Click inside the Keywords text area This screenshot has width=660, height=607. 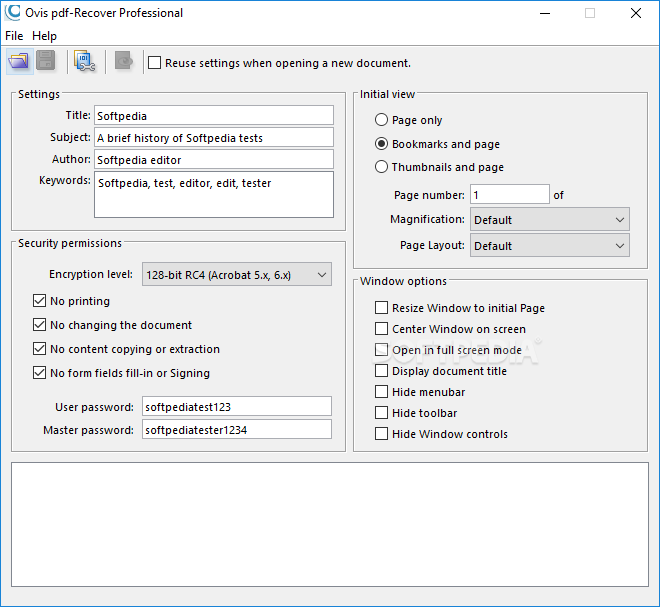click(214, 194)
